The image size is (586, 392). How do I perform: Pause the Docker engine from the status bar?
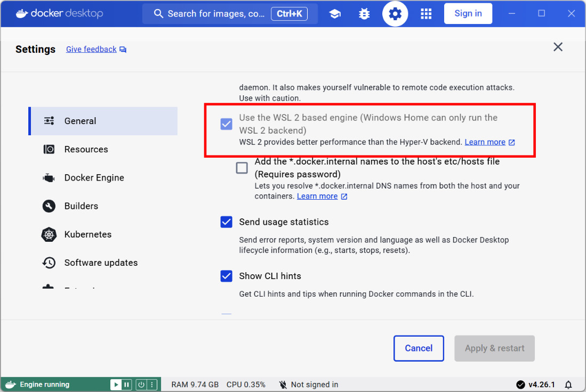pos(127,385)
